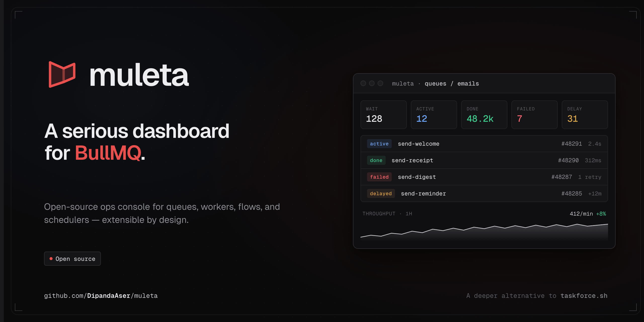Select the red failed status badge
This screenshot has width=644, height=322.
(379, 177)
